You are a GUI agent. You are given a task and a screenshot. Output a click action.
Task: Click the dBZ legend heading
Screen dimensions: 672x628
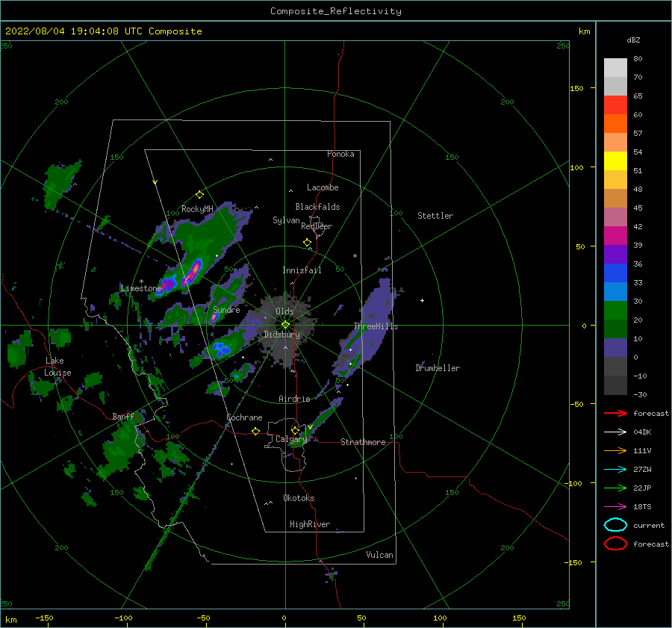[x=633, y=40]
